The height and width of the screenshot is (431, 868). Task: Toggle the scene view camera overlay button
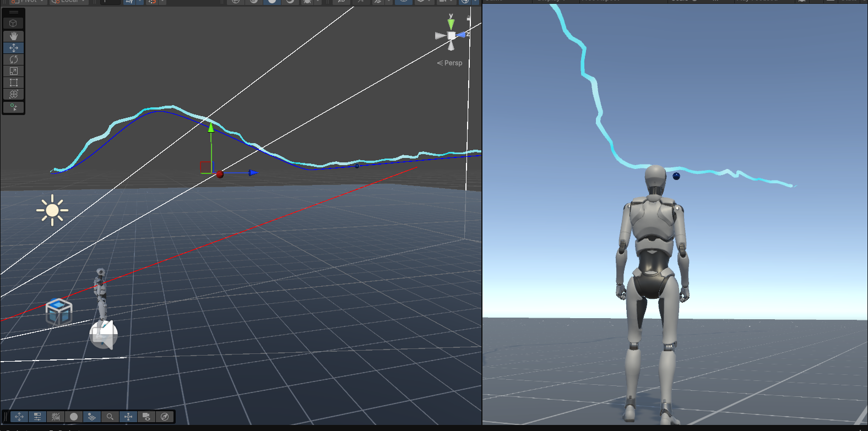pyautogui.click(x=147, y=417)
